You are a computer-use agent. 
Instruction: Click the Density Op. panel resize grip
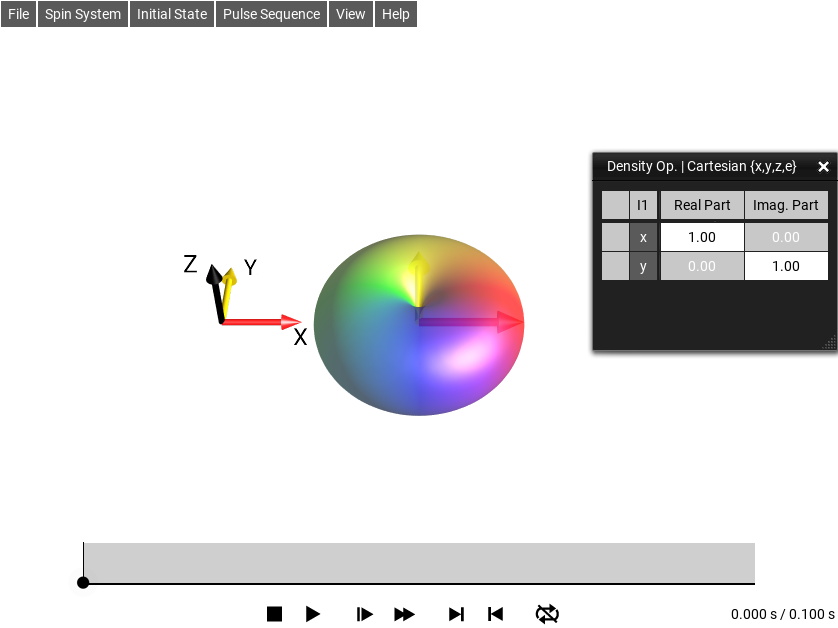coord(829,343)
